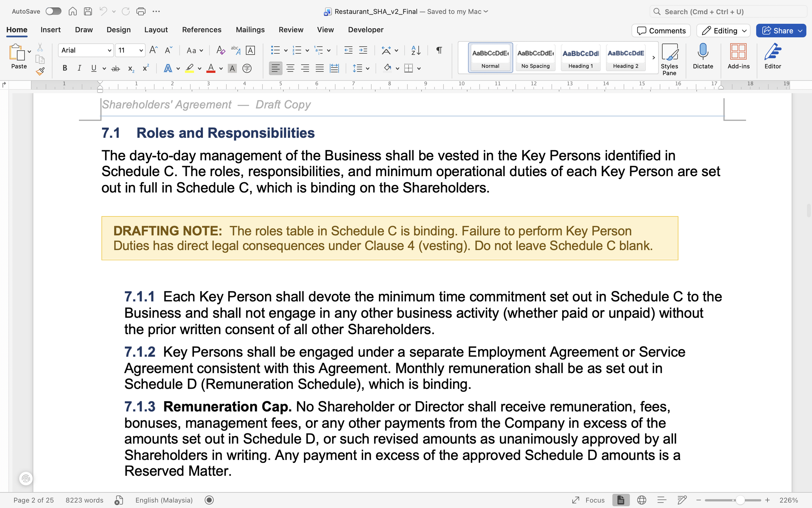812x508 pixels.
Task: Toggle strikethrough formatting
Action: pos(116,68)
